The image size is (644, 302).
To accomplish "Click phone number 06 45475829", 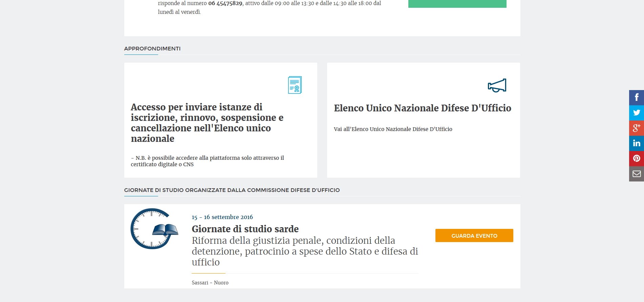I will [225, 3].
